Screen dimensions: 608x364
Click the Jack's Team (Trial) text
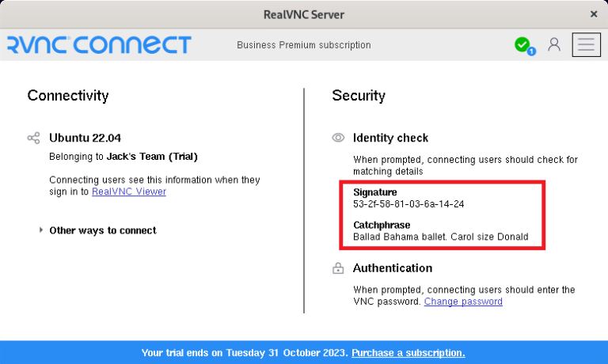152,157
